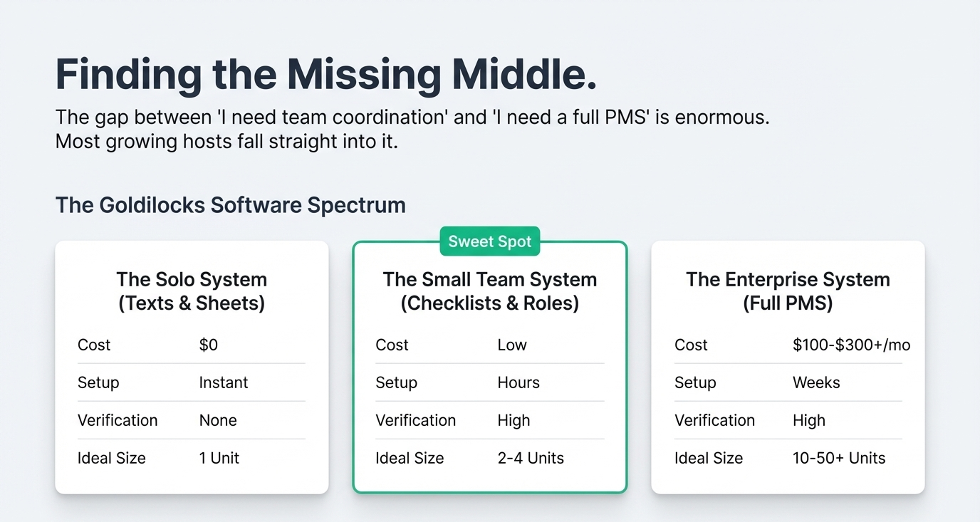Click the 2-4 Units ideal size
Screen dimensions: 980x522
tap(531, 458)
